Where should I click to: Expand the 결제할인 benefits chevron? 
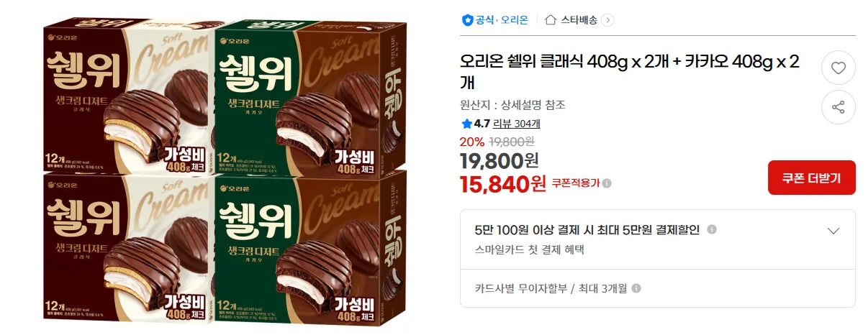(x=833, y=231)
